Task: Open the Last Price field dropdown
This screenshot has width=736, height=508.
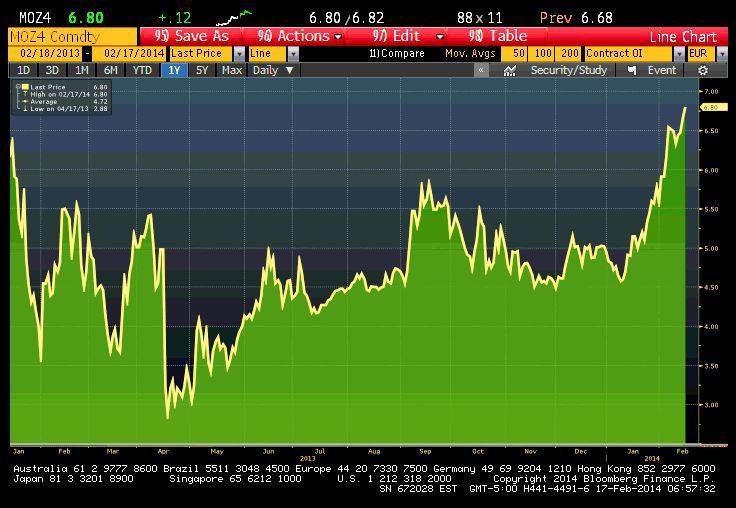Action: click(239, 53)
